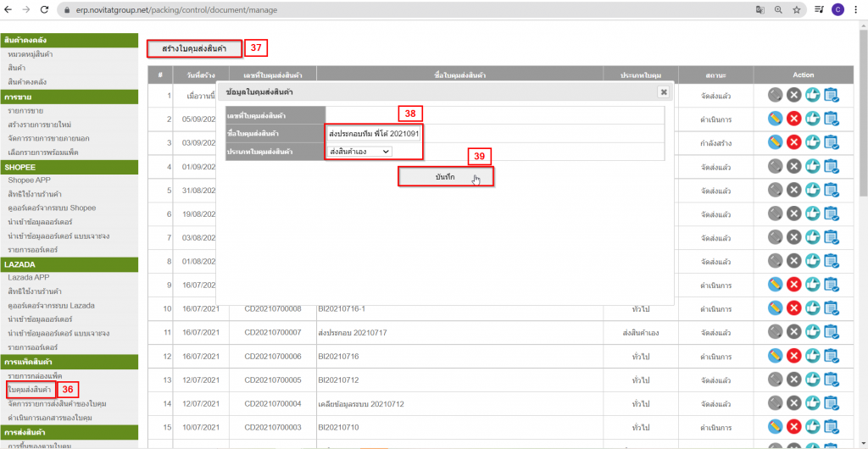Click the red X delete icon in row 3
Screen dimensions: 868x449
[x=793, y=143]
